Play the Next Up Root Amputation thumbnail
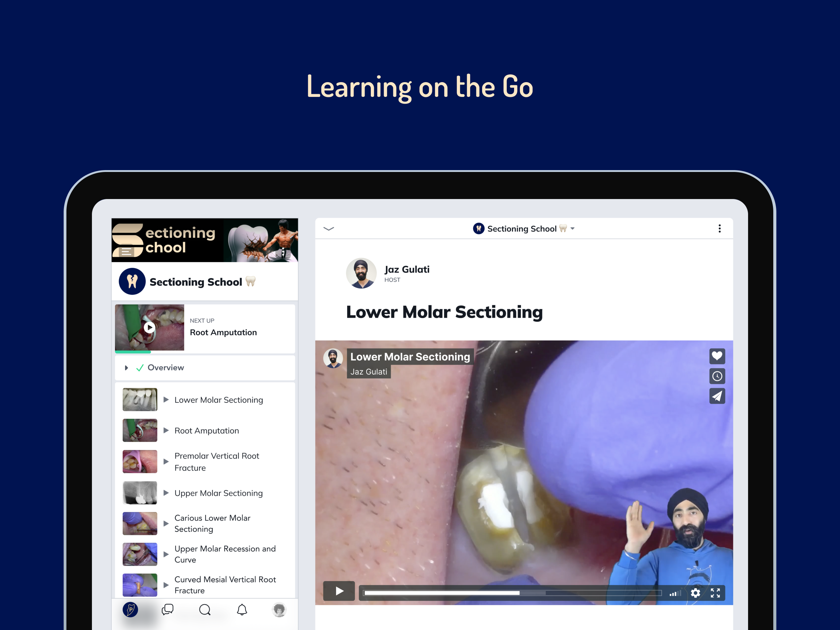Screen dimensions: 840x630 (x=150, y=327)
